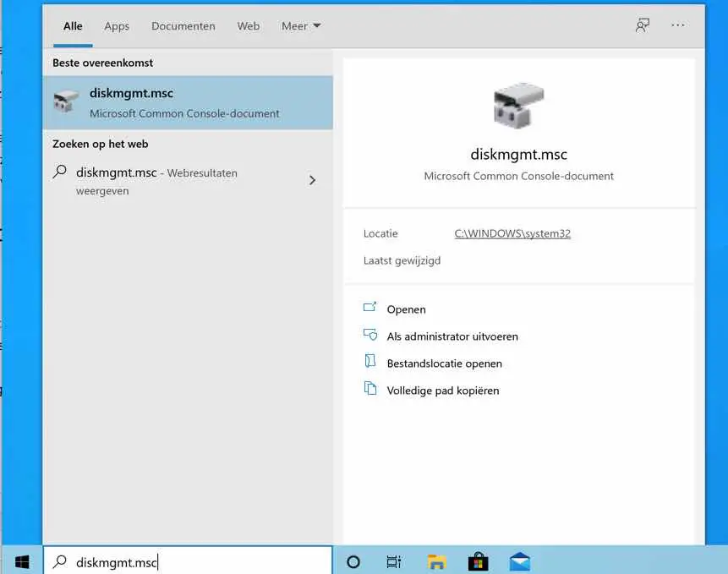The width and height of the screenshot is (728, 574).
Task: Click the diskmgmt.msc title in preview pane
Action: [x=518, y=154]
